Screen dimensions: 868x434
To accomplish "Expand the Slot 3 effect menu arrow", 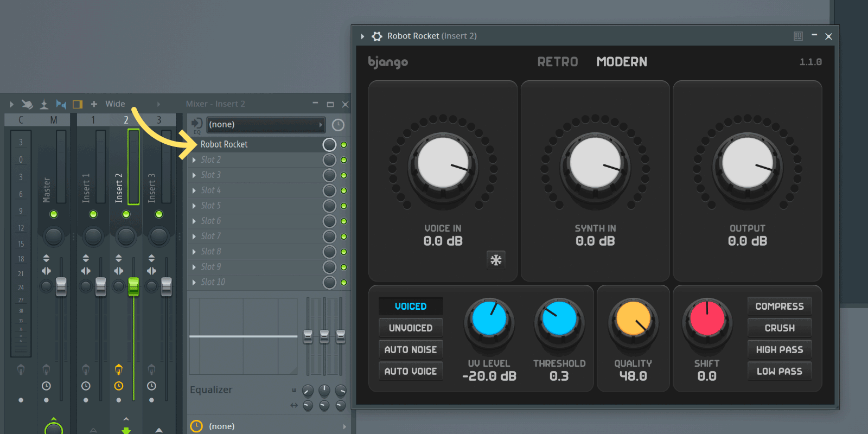I will [x=194, y=175].
